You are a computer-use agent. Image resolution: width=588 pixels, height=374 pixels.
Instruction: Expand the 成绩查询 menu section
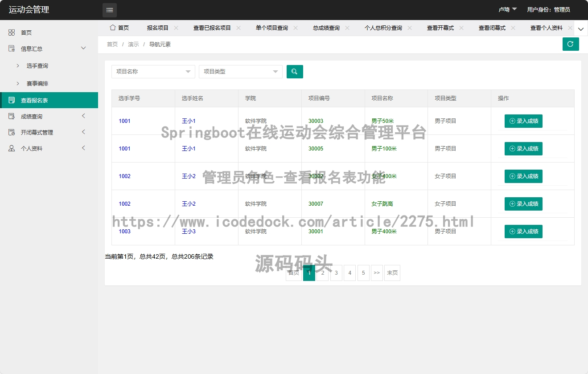point(83,116)
